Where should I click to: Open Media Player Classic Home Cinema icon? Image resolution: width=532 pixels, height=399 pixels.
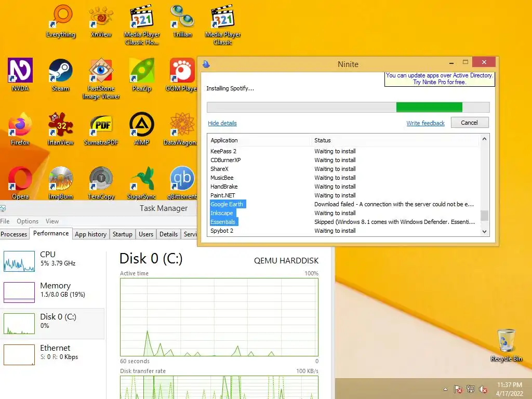click(x=141, y=24)
